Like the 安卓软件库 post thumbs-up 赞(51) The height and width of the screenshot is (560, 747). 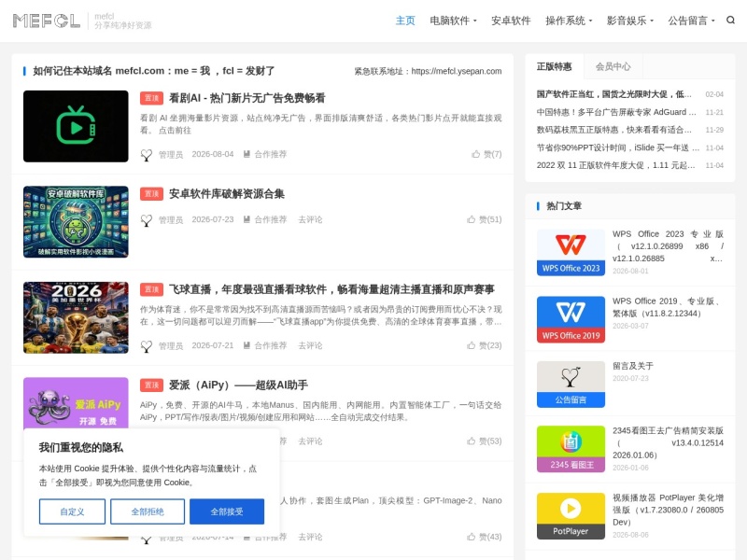[472, 219]
